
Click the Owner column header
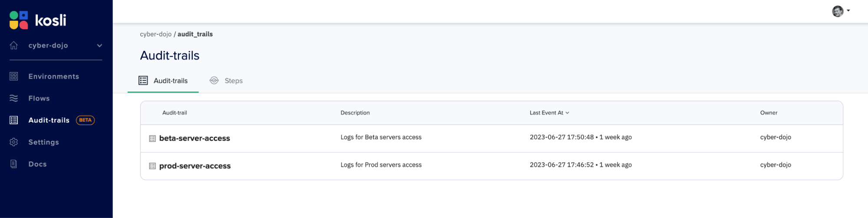(769, 113)
